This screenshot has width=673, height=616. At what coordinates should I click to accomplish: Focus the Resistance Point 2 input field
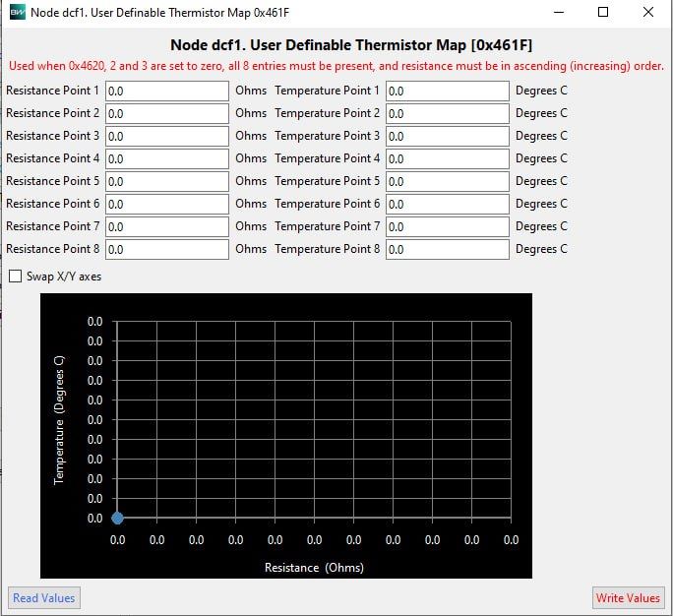[x=167, y=114]
